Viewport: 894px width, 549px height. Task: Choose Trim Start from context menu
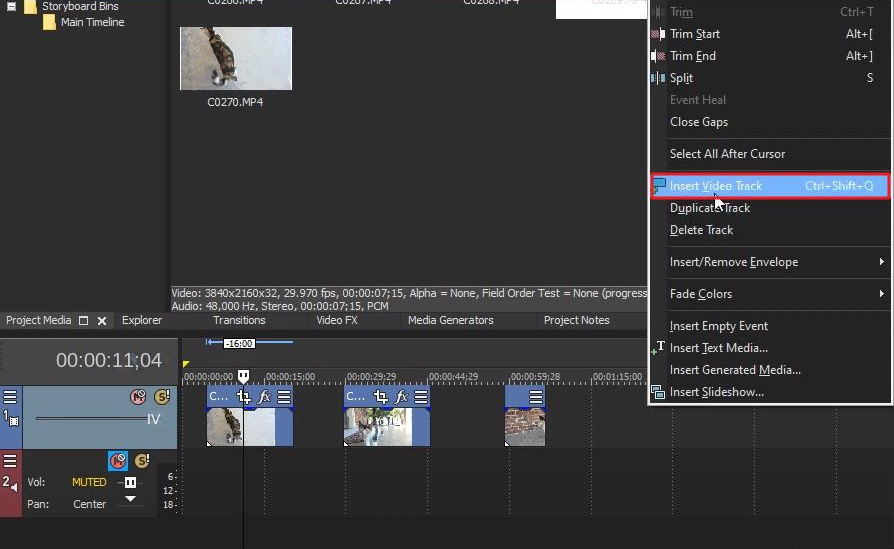click(x=771, y=34)
